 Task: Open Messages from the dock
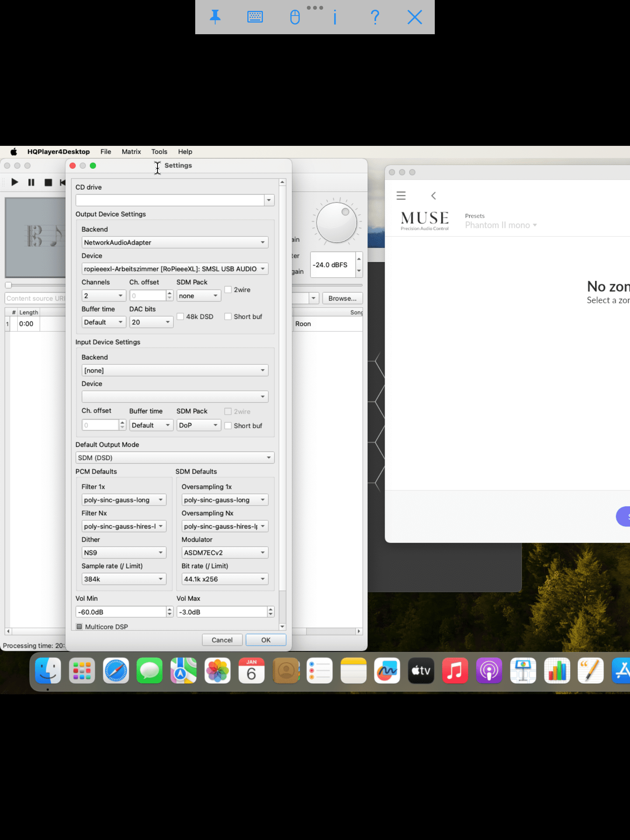150,670
